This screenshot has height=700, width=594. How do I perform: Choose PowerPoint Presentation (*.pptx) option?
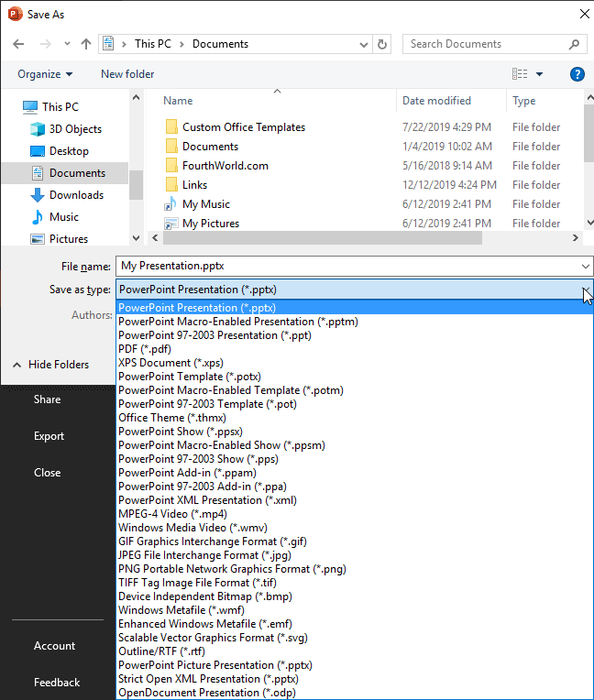point(355,308)
